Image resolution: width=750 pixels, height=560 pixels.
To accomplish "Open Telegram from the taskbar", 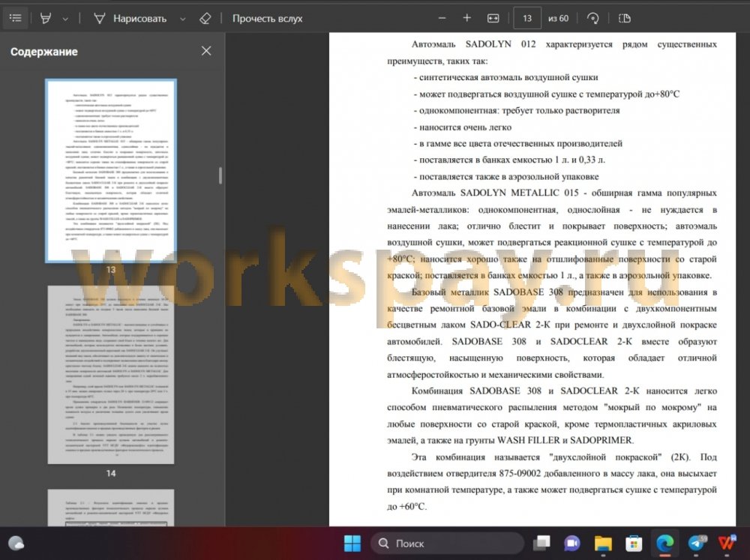I will click(697, 544).
